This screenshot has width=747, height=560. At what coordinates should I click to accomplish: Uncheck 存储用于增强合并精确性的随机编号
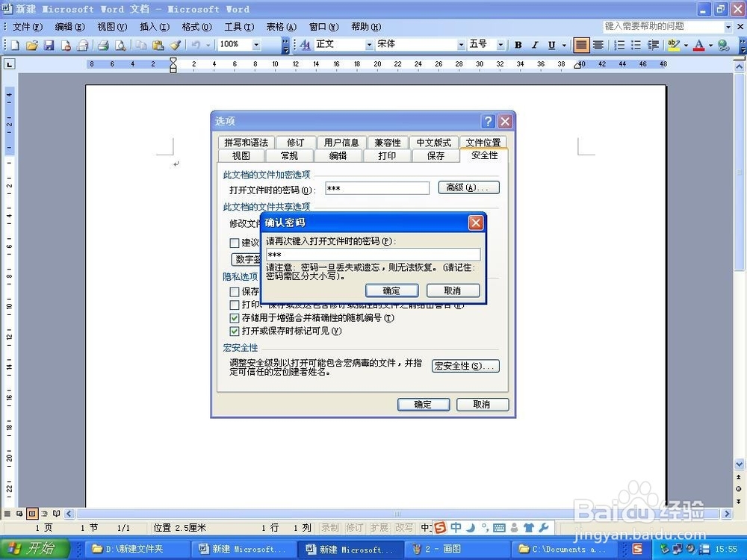point(234,318)
